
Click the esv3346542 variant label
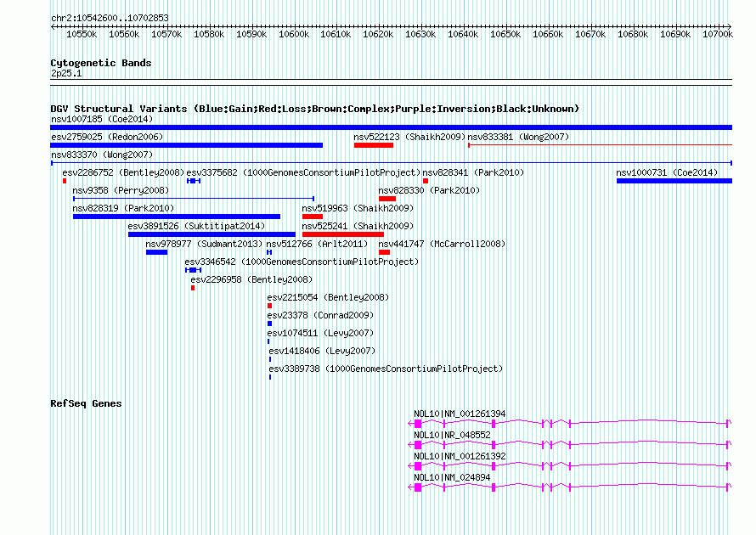click(x=302, y=262)
